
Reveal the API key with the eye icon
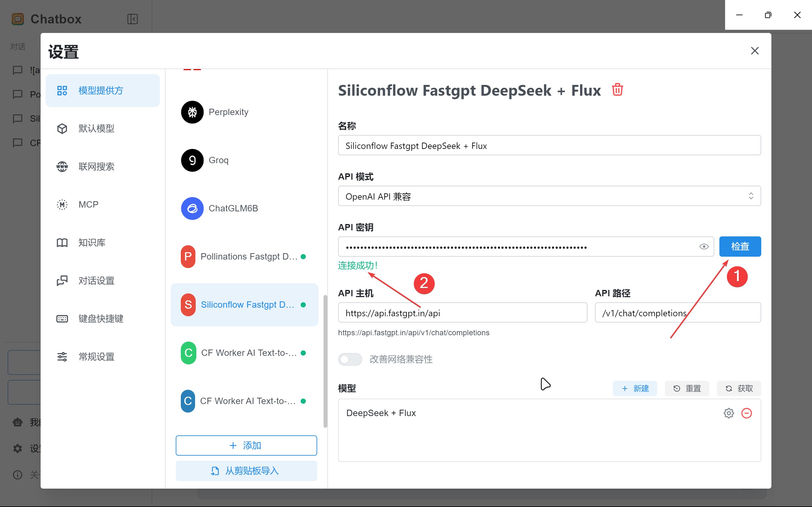(704, 247)
